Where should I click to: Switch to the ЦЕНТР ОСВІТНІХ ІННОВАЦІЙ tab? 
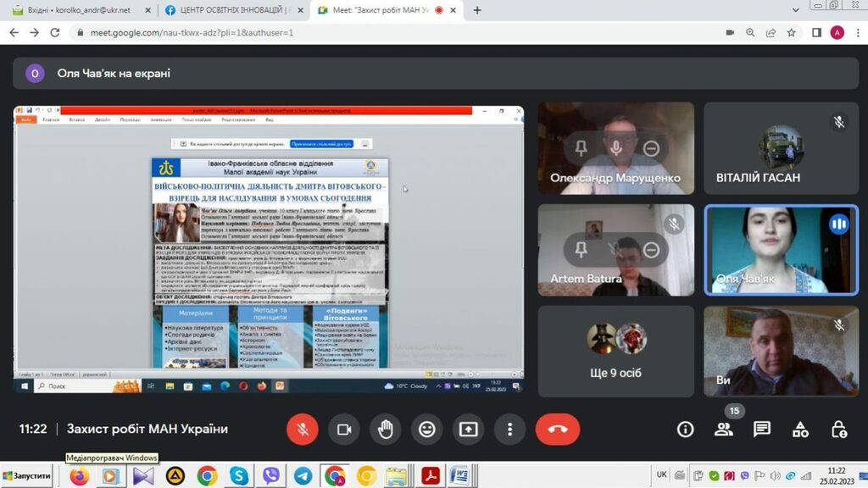[x=231, y=10]
